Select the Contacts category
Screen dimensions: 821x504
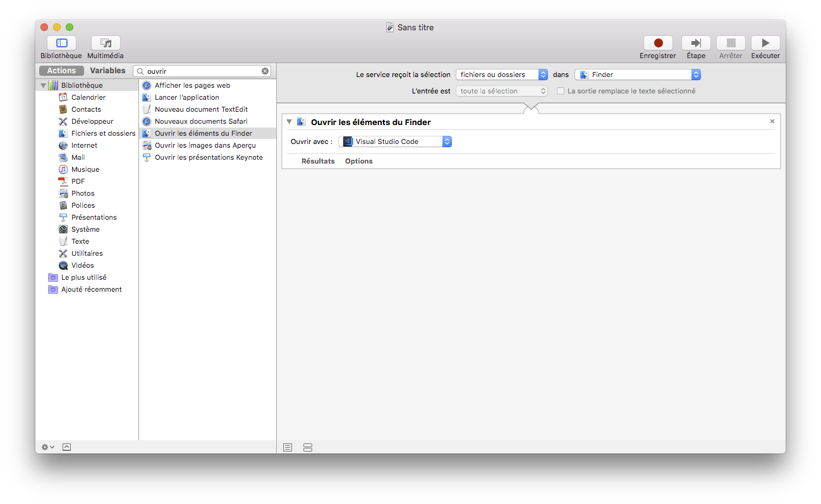click(86, 109)
